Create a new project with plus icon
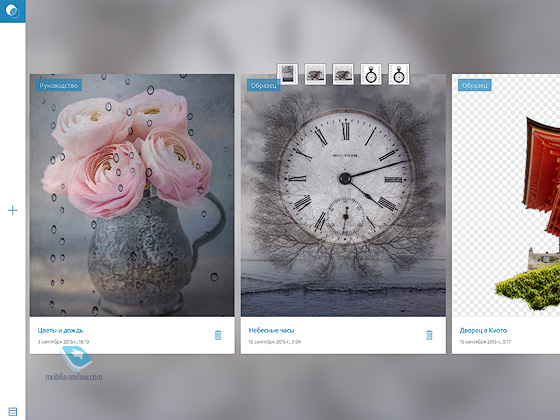 tap(12, 210)
